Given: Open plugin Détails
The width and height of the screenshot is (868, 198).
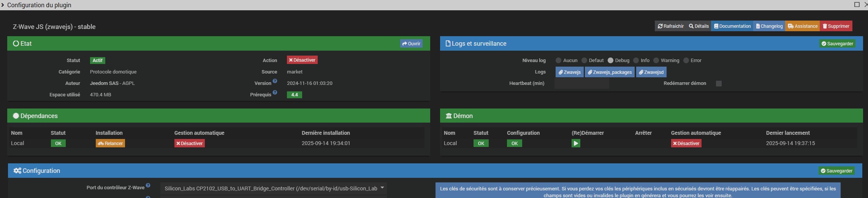Looking at the screenshot, I should click(699, 26).
